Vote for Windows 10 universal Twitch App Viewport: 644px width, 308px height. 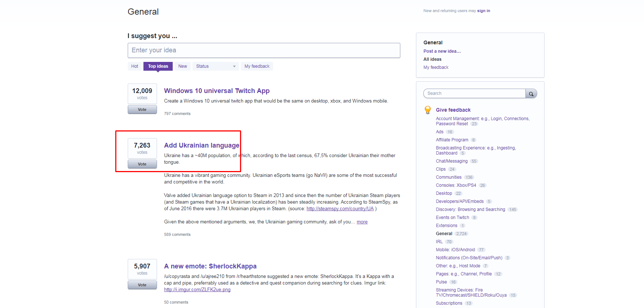pos(142,110)
